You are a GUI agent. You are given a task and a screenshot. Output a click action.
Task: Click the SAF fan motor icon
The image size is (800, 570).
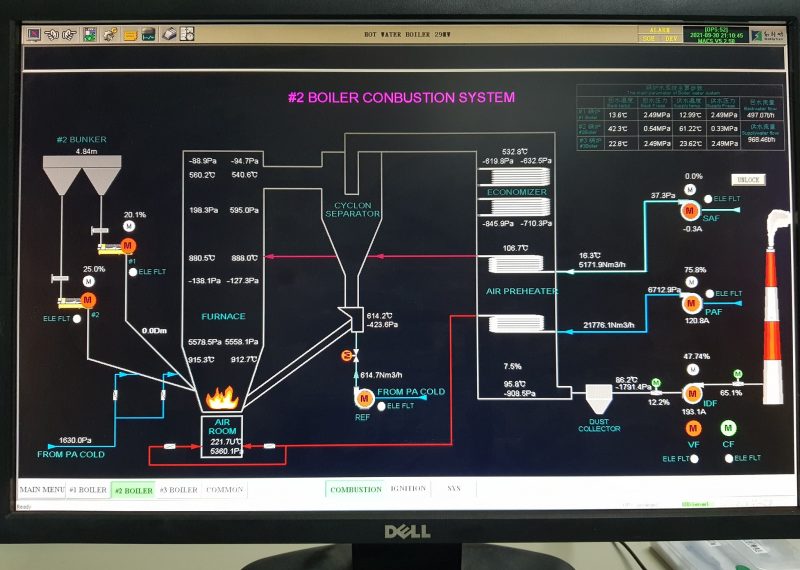pos(690,211)
